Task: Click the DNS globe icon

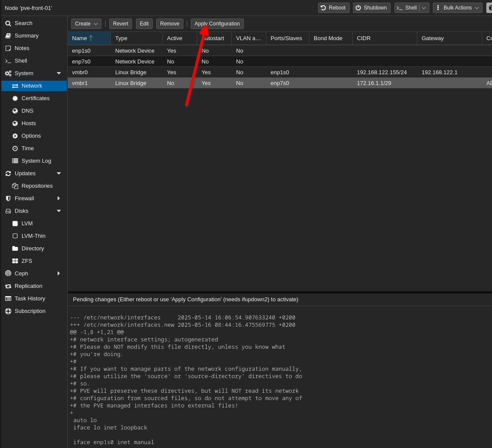Action: 15,111
